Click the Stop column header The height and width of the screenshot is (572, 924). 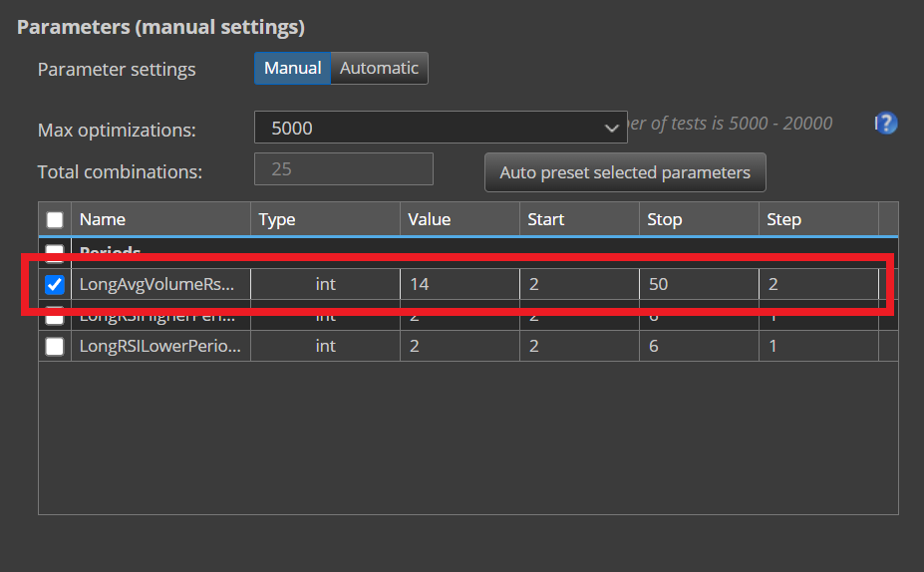click(698, 219)
